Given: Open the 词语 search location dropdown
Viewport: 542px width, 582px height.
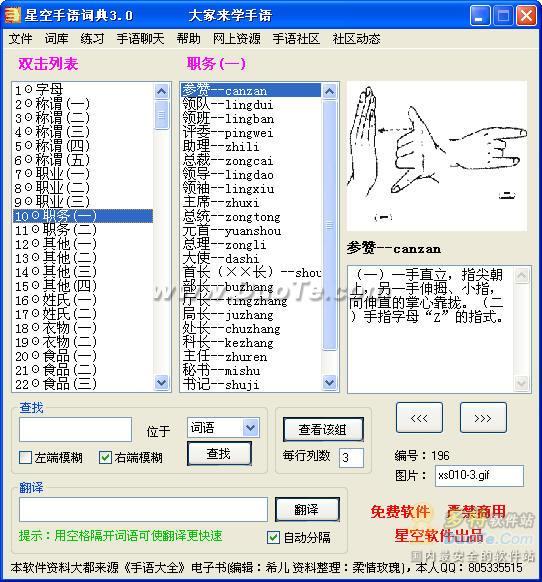Looking at the screenshot, I should [251, 428].
